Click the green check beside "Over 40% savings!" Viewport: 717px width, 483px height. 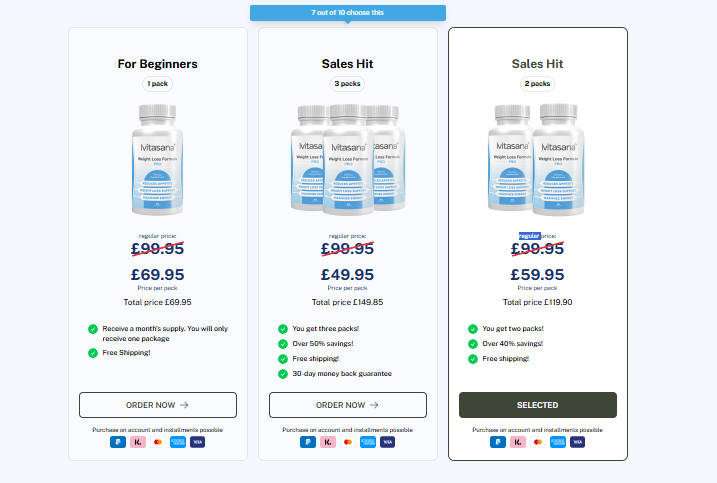(x=473, y=343)
